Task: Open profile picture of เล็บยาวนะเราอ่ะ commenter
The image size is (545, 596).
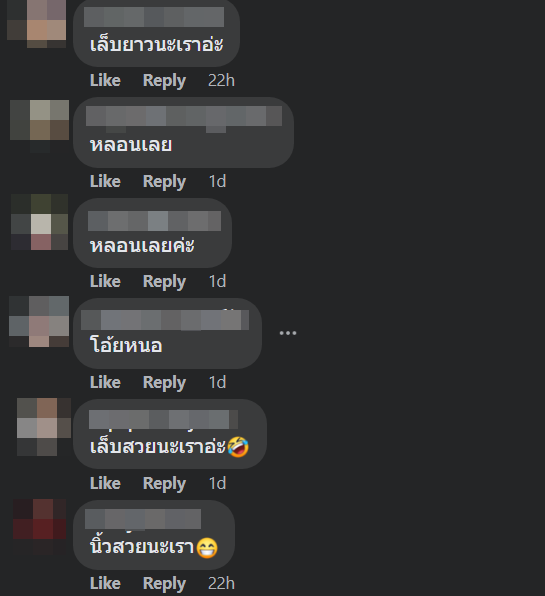Action: (37, 24)
